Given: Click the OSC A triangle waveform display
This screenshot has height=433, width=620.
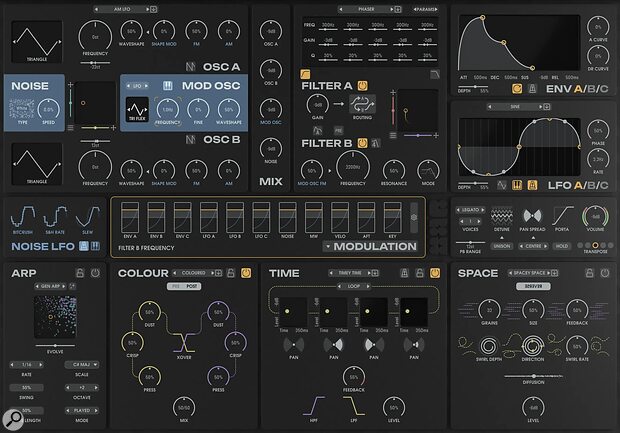Looking at the screenshot, I should click(37, 42).
